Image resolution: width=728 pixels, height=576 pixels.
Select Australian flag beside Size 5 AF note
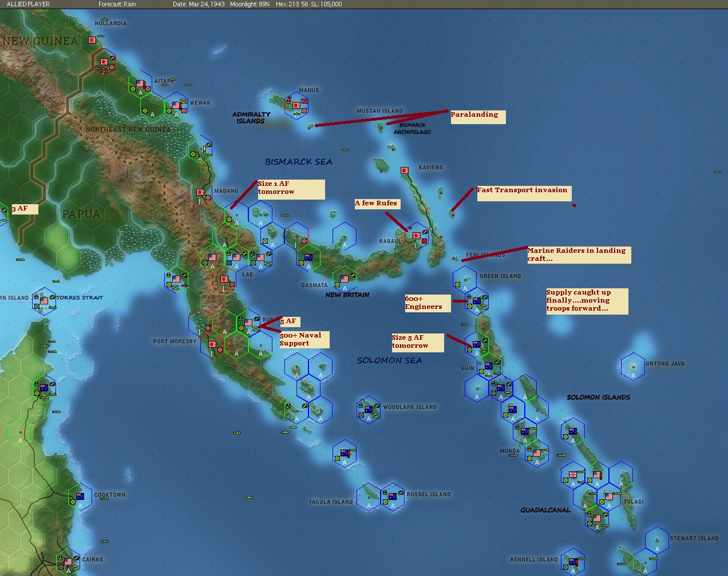tap(476, 344)
